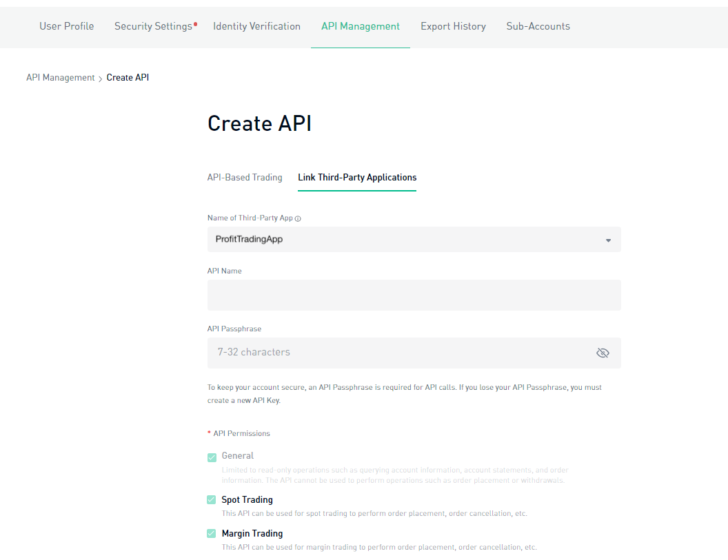Click the breadcrumb chevron separator icon
Viewport: 728px width, 560px height.
(x=101, y=79)
